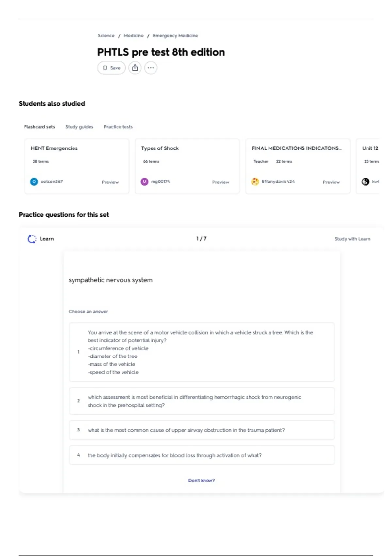Open the Study with Learn link
The image size is (392, 556).
click(352, 239)
